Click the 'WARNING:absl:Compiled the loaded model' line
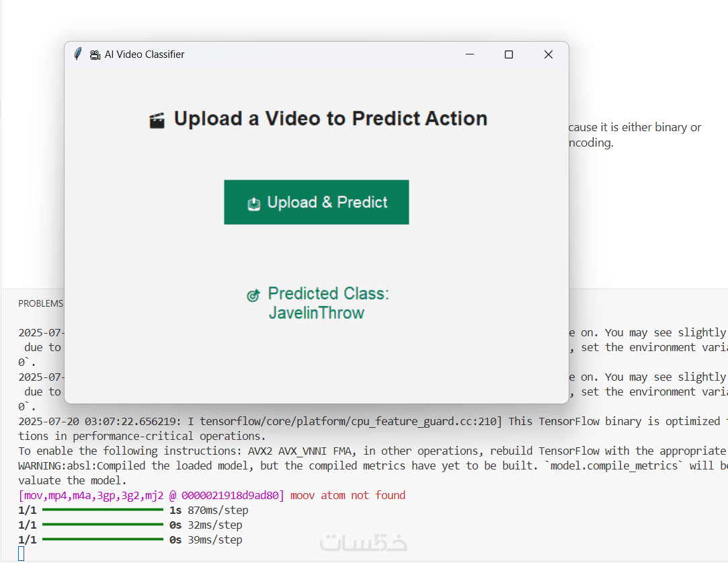 pyautogui.click(x=373, y=465)
